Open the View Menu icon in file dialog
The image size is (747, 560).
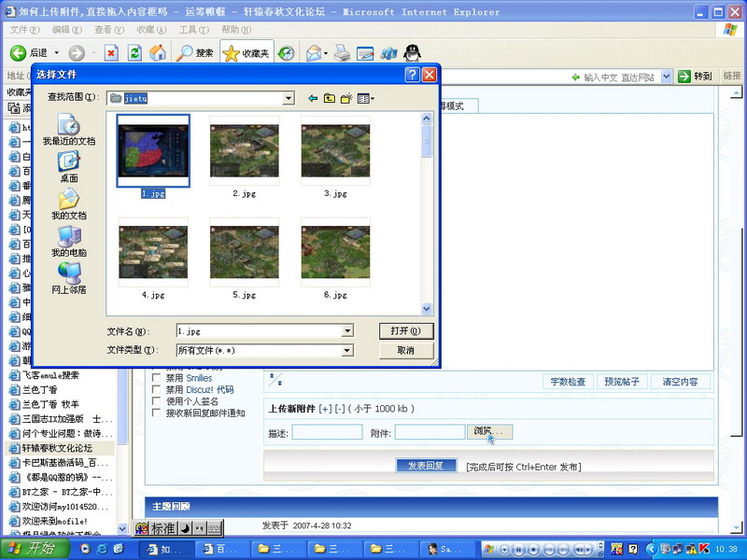tap(365, 98)
